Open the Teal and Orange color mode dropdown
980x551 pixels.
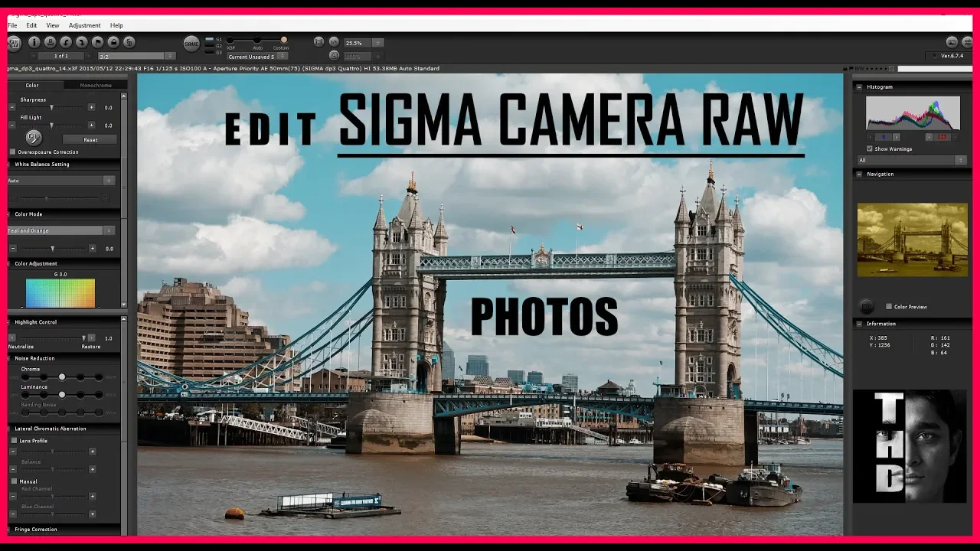61,230
